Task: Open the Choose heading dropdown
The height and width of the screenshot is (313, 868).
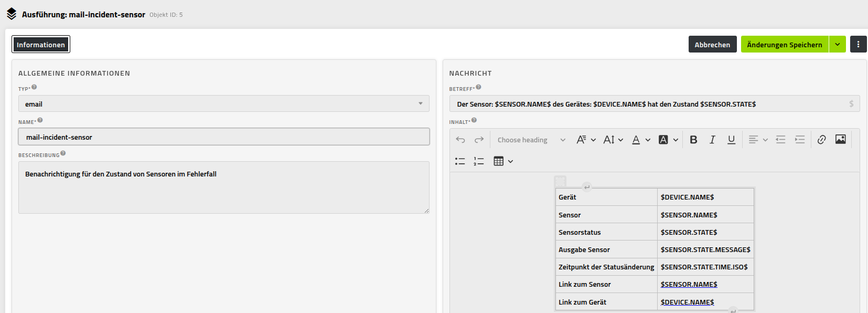Action: 531,140
